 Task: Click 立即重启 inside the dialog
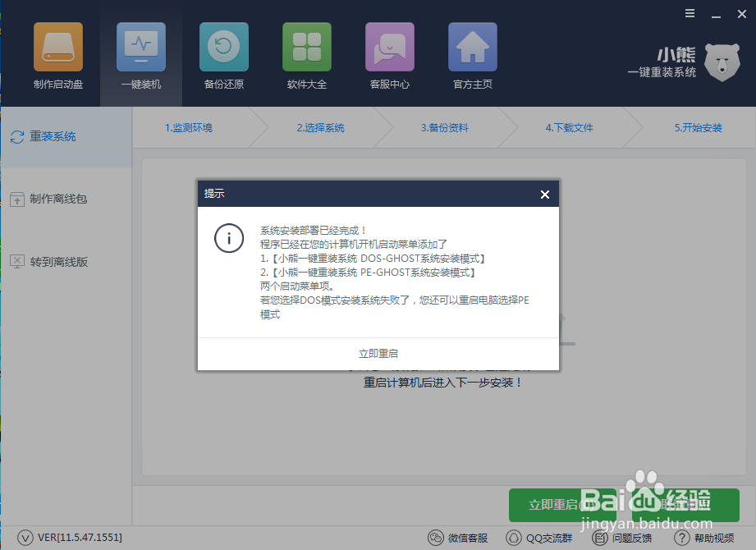[x=378, y=353]
